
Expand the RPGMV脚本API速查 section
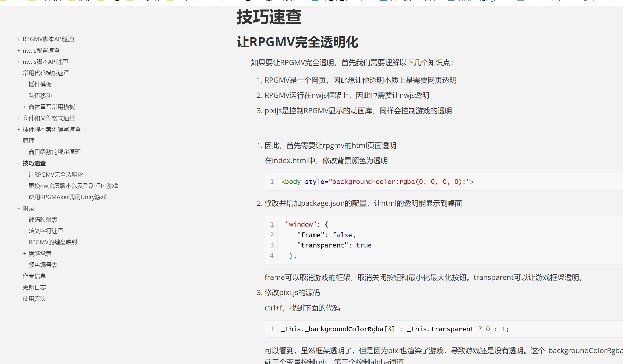pos(19,39)
